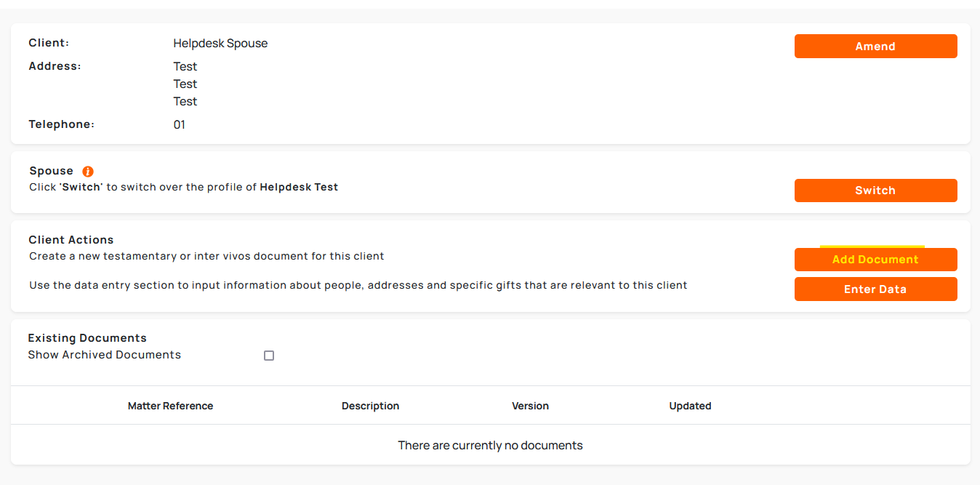Viewport: 980px width, 485px height.
Task: Switch to the spouse's profile
Action: (875, 191)
